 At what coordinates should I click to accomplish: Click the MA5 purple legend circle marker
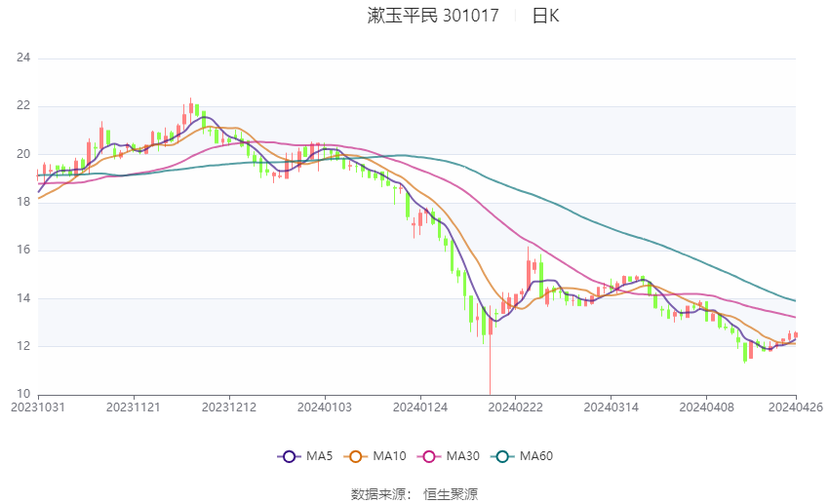point(288,456)
